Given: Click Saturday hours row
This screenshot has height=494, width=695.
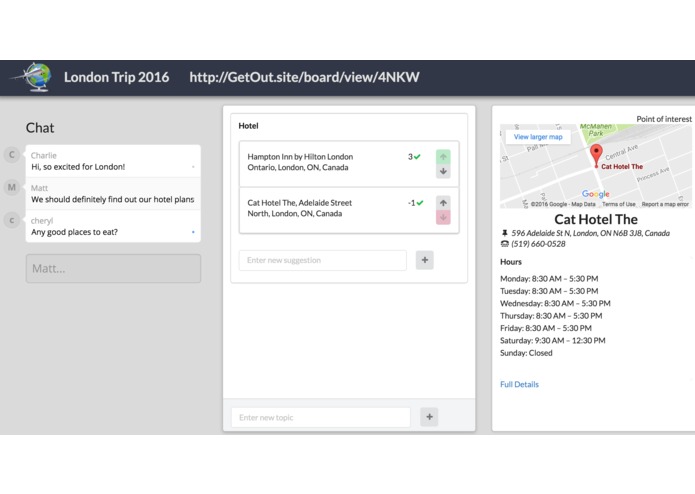Looking at the screenshot, I should tap(553, 341).
